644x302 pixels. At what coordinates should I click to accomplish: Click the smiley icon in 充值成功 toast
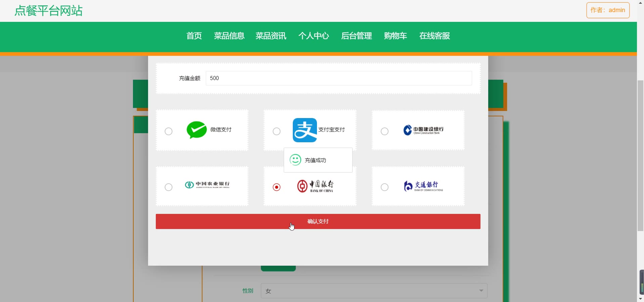pos(295,160)
